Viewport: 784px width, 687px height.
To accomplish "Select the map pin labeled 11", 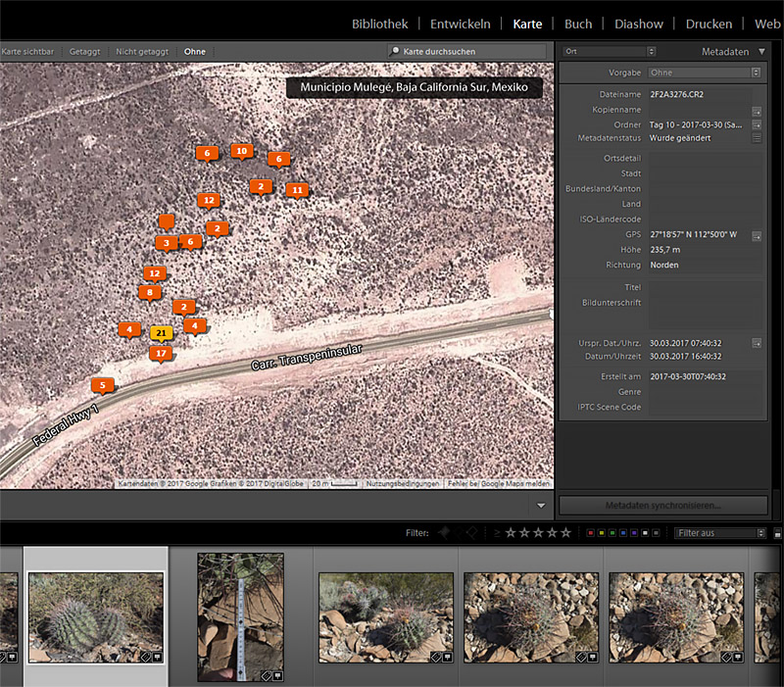I will (x=297, y=189).
